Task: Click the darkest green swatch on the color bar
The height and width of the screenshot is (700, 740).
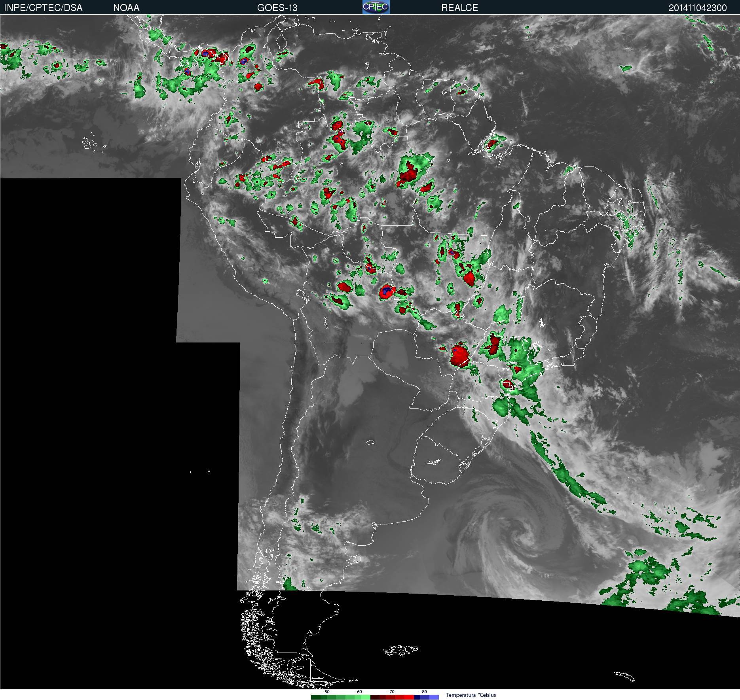Action: (x=316, y=697)
